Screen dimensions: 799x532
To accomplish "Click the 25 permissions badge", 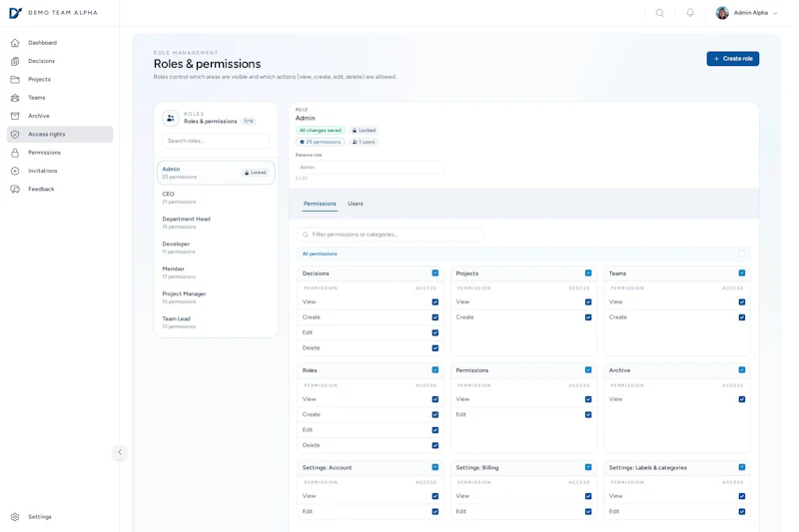I will (x=320, y=142).
